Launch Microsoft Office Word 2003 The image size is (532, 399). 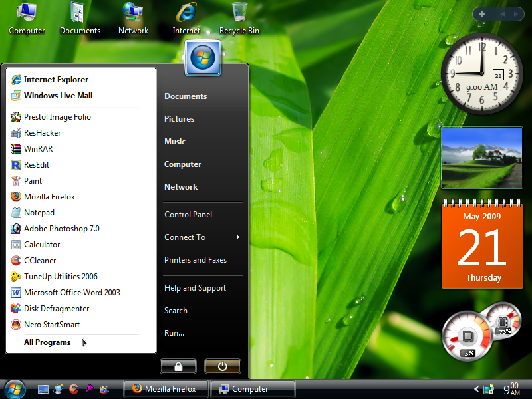pos(80,293)
